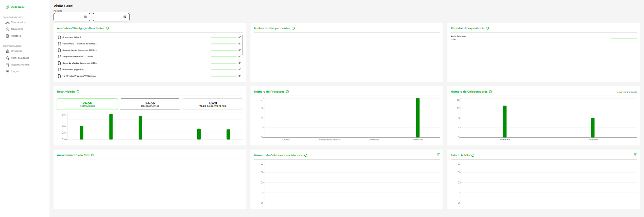
Task: Click the filter icon in Salário Médio
Action: [x=635, y=155]
